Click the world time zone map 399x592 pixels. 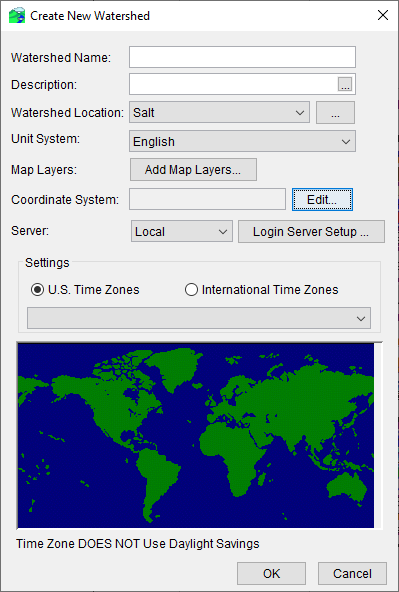pos(196,435)
